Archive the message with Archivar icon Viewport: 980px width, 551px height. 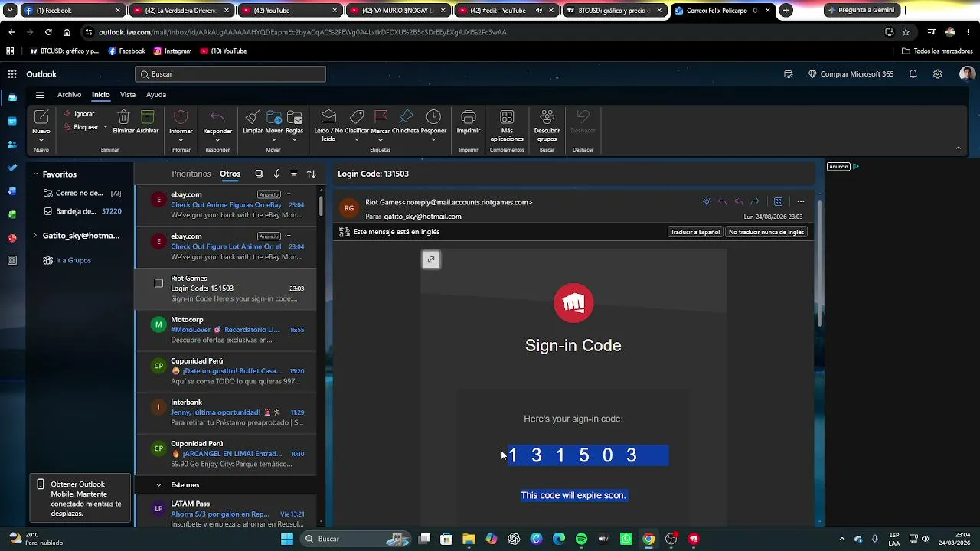point(148,117)
